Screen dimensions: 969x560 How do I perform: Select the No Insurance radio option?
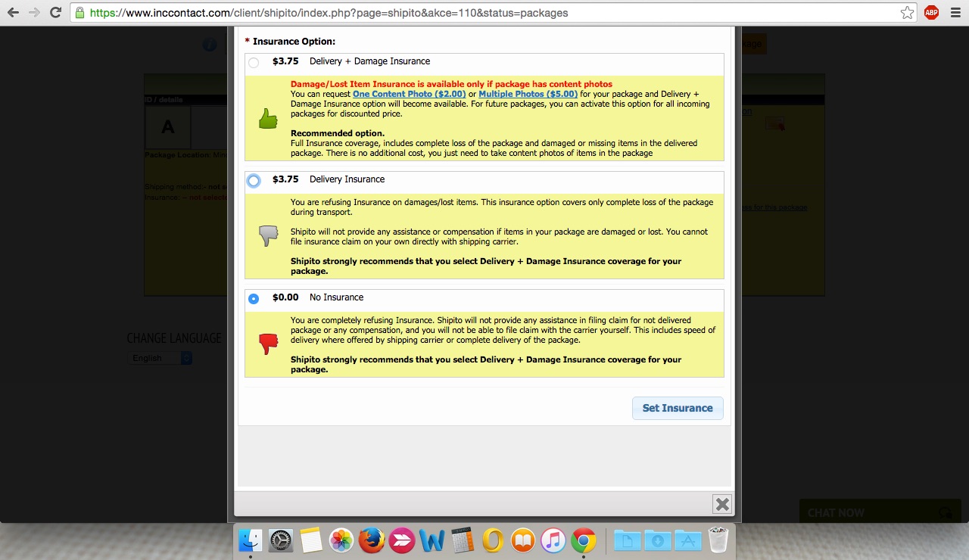pyautogui.click(x=254, y=299)
